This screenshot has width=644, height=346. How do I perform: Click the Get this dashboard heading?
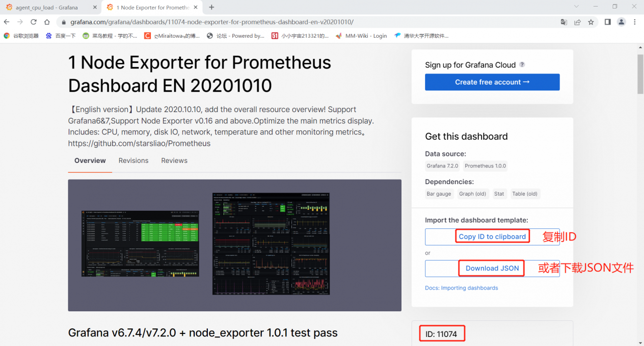point(466,136)
